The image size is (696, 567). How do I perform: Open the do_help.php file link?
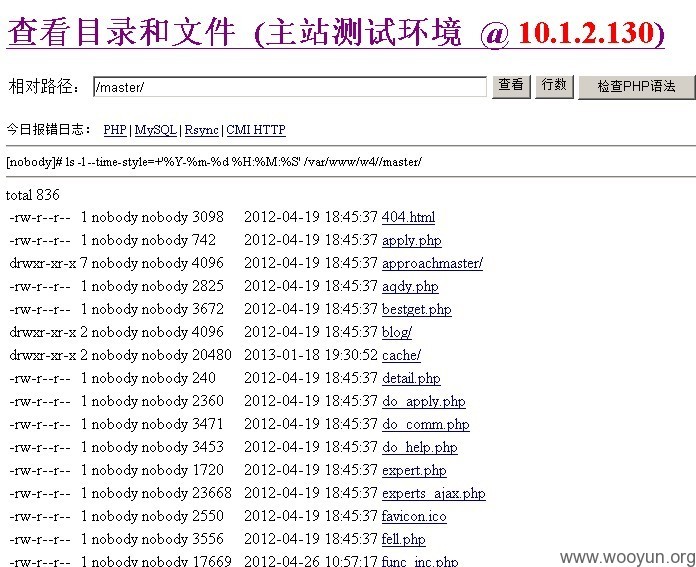tap(419, 448)
